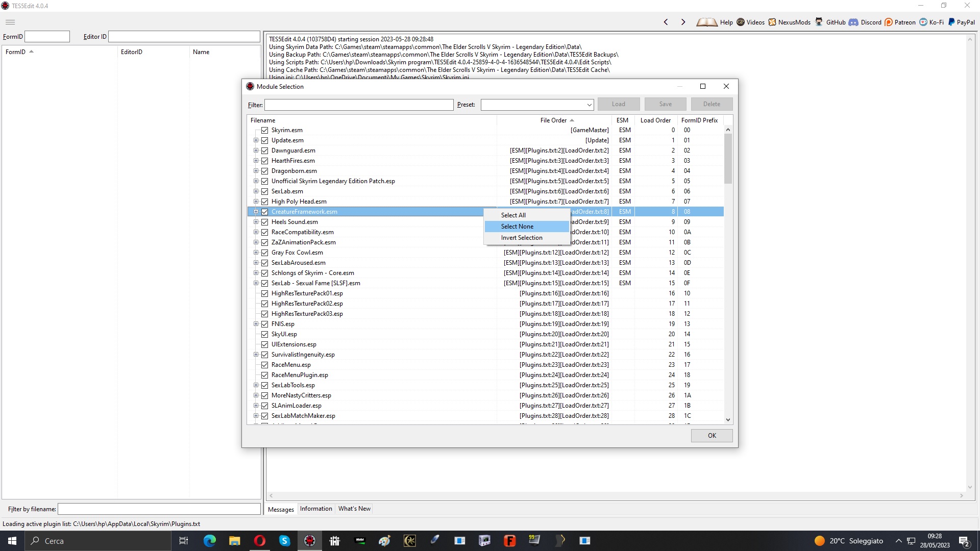Click messages horizontal scrollbar right arrow
Viewport: 980px width, 551px height.
(961, 495)
